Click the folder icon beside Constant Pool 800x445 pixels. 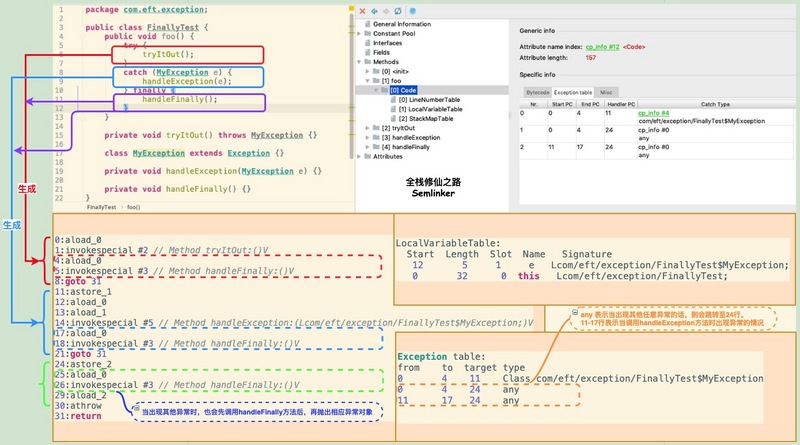tap(367, 34)
